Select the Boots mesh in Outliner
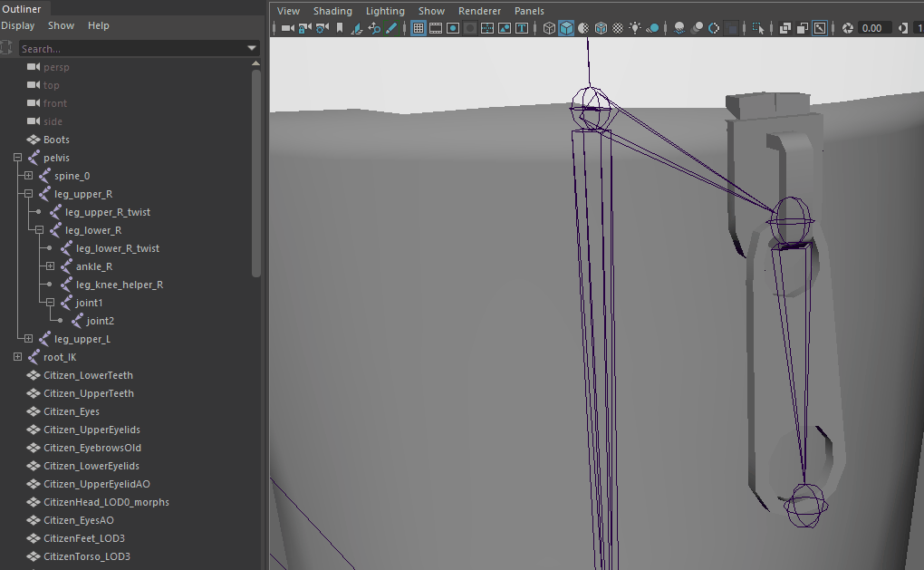This screenshot has height=570, width=924. point(56,140)
